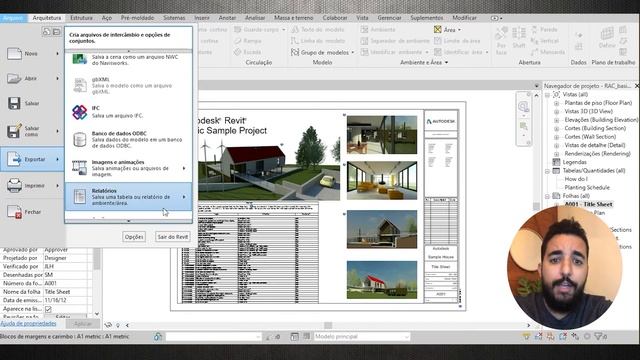Image resolution: width=640 pixels, height=360 pixels.
Task: Click the Shaft opening icon
Action: [519, 33]
